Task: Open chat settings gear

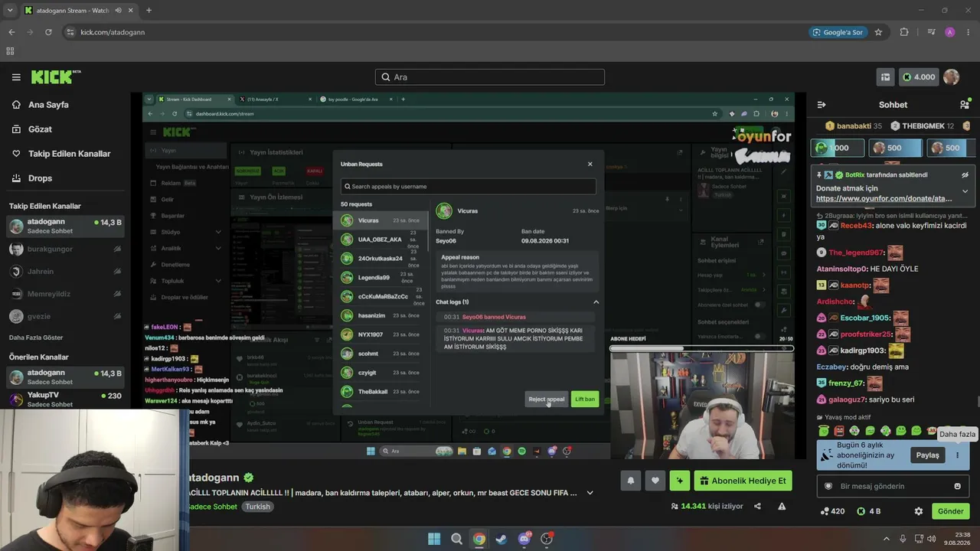Action: (919, 511)
